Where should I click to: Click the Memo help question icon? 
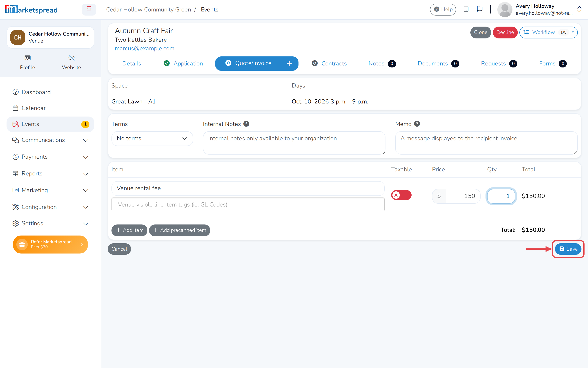(417, 124)
